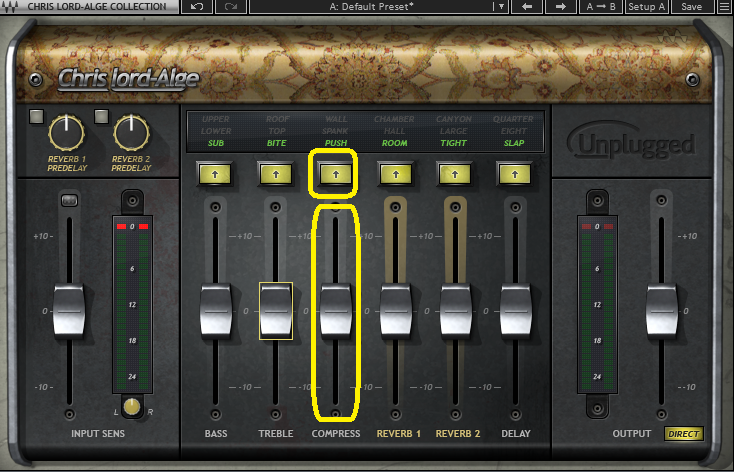Click the redo arrow in top toolbar

click(232, 7)
